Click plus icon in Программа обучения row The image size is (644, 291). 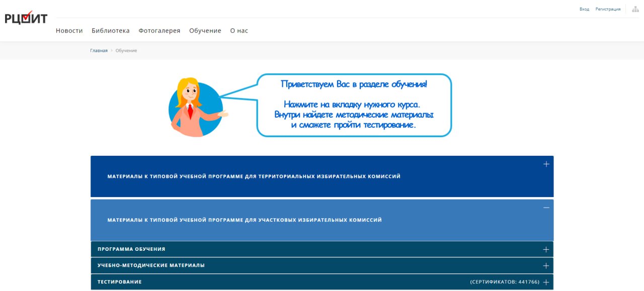pyautogui.click(x=546, y=249)
